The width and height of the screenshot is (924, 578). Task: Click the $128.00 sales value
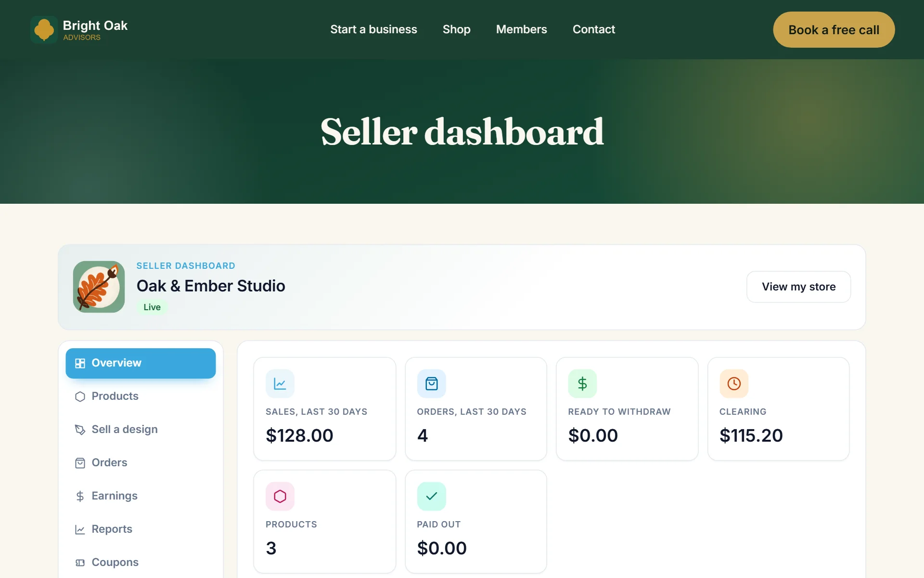click(299, 435)
